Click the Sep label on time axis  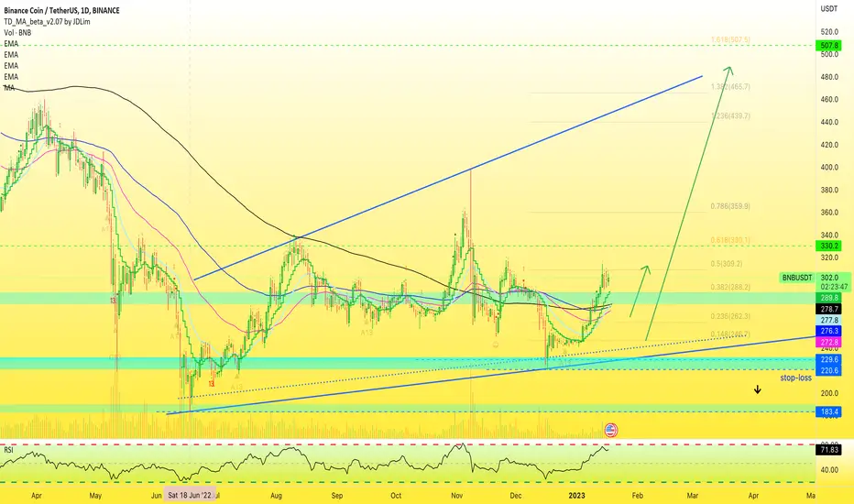tap(337, 495)
